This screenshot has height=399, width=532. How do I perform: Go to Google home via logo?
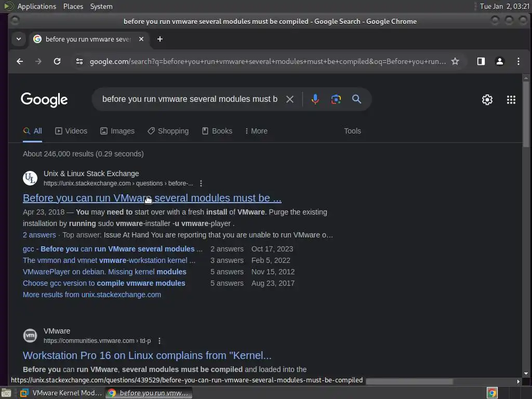pos(44,100)
